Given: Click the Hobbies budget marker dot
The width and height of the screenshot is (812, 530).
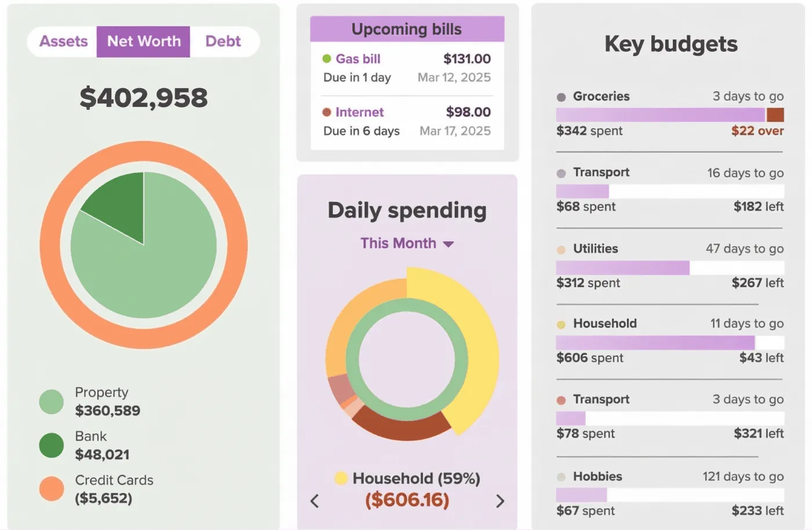Looking at the screenshot, I should 561,477.
